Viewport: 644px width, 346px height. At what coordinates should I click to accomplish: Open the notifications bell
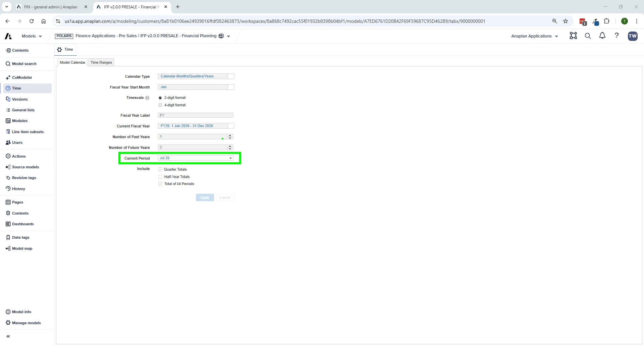coord(602,36)
